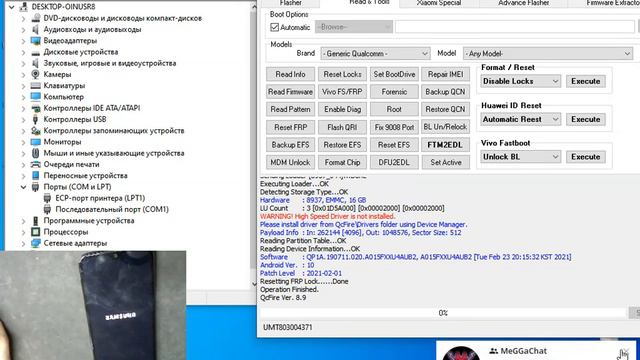Click the Мониторы monitor icon
Viewport: 640px width, 360px height.
point(36,142)
